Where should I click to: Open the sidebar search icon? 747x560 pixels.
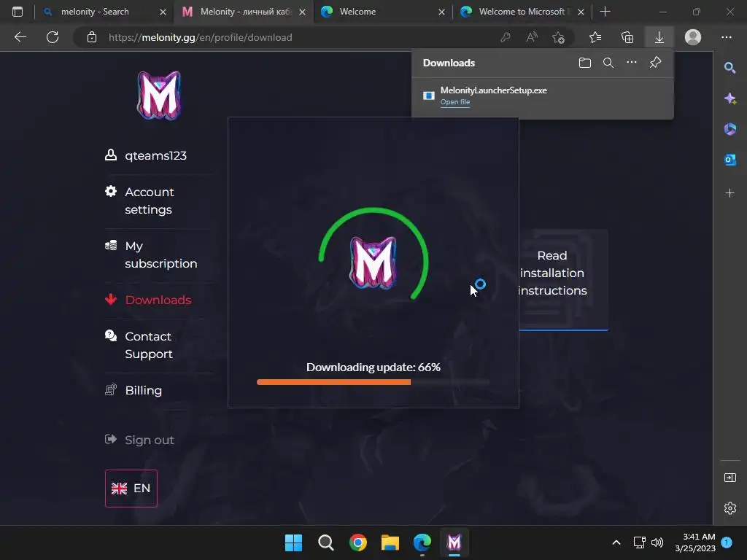pyautogui.click(x=729, y=68)
